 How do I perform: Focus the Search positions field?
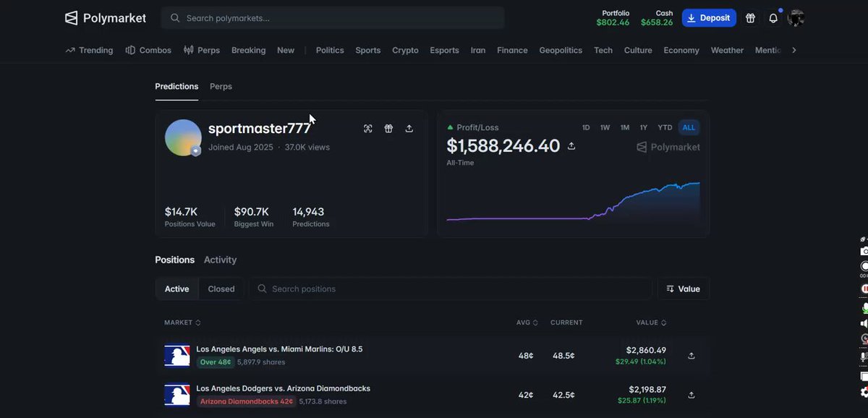[451, 289]
